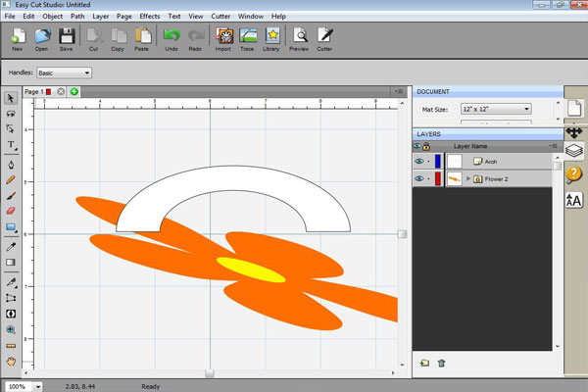The height and width of the screenshot is (392, 588).
Task: Open the Handles Basic dropdown
Action: click(64, 73)
